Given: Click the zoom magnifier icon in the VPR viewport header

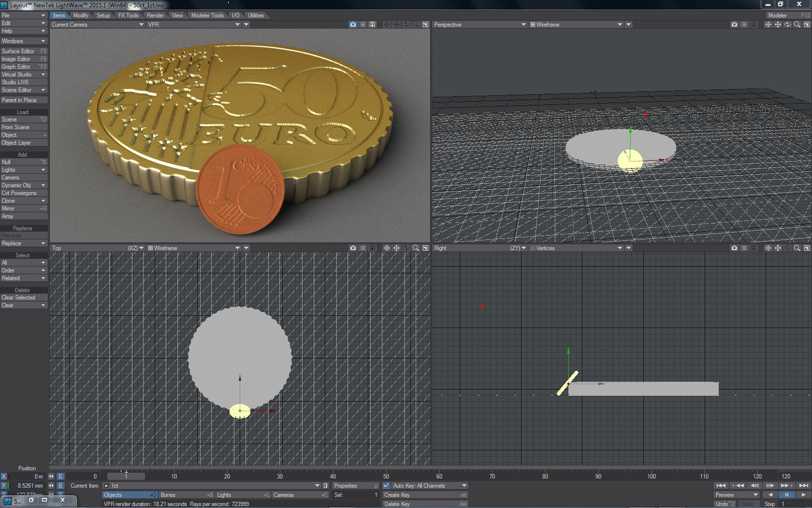Looking at the screenshot, I should tap(416, 24).
